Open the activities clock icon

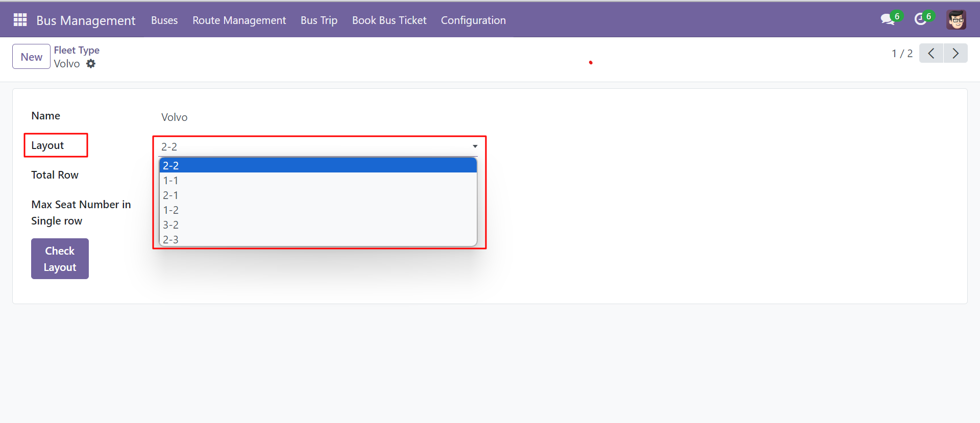tap(920, 19)
